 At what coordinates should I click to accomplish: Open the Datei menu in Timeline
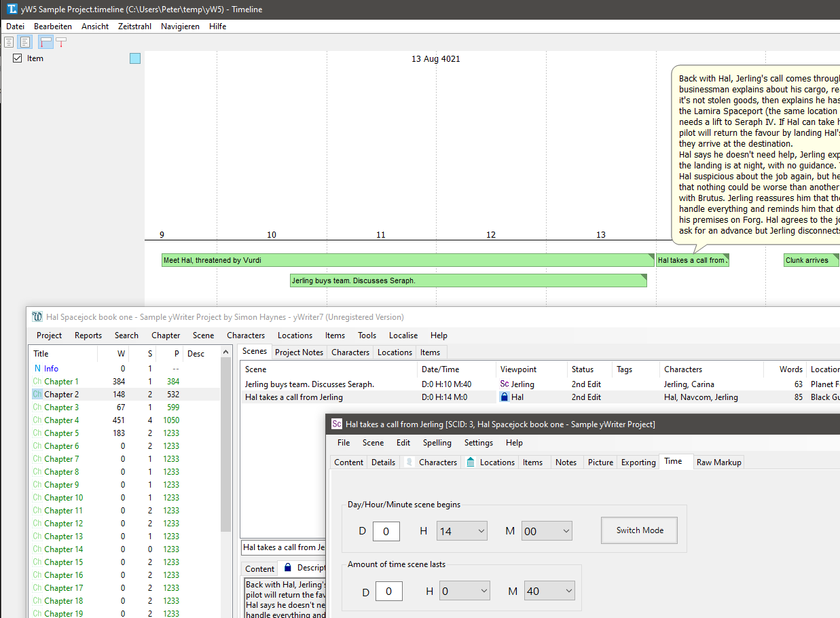pyautogui.click(x=15, y=26)
